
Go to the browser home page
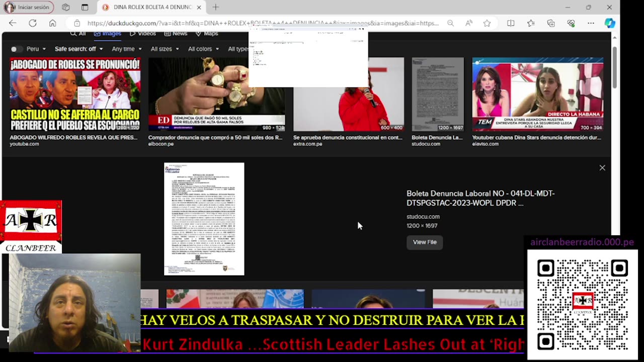[52, 23]
